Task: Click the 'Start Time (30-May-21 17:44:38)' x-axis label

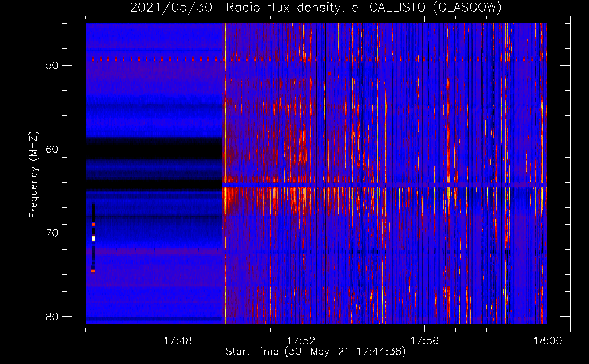Action: tap(316, 352)
